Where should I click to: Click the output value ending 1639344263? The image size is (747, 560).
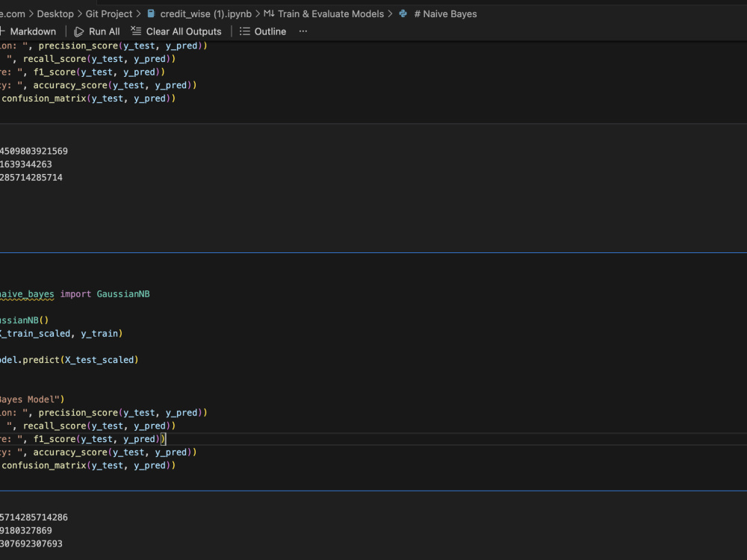click(25, 164)
